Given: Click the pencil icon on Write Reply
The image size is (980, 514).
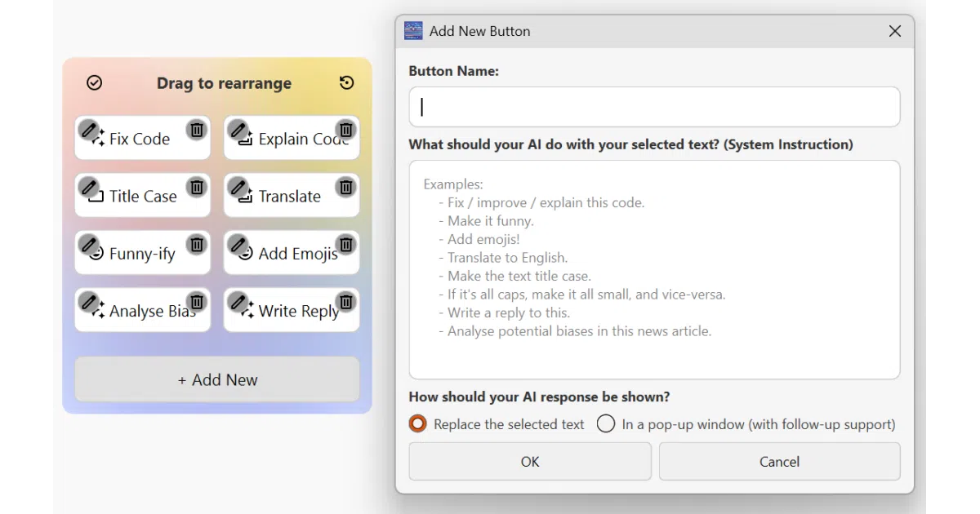Looking at the screenshot, I should tap(238, 302).
